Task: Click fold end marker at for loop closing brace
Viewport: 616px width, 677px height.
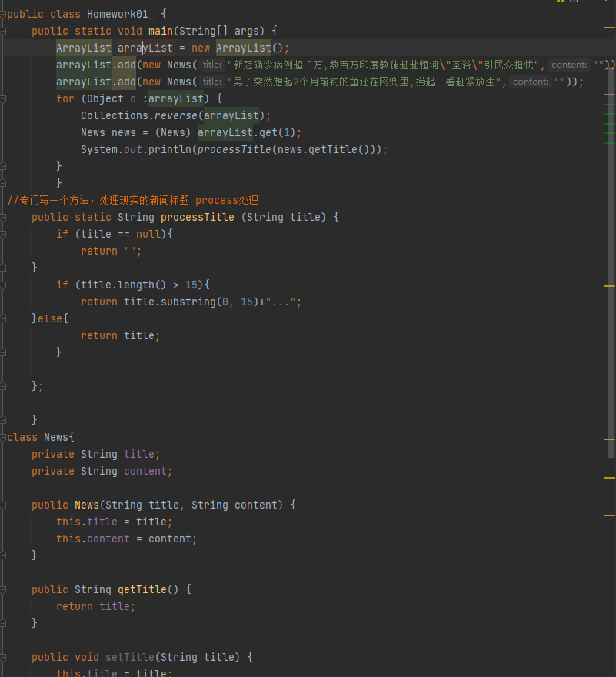Action: point(3,167)
